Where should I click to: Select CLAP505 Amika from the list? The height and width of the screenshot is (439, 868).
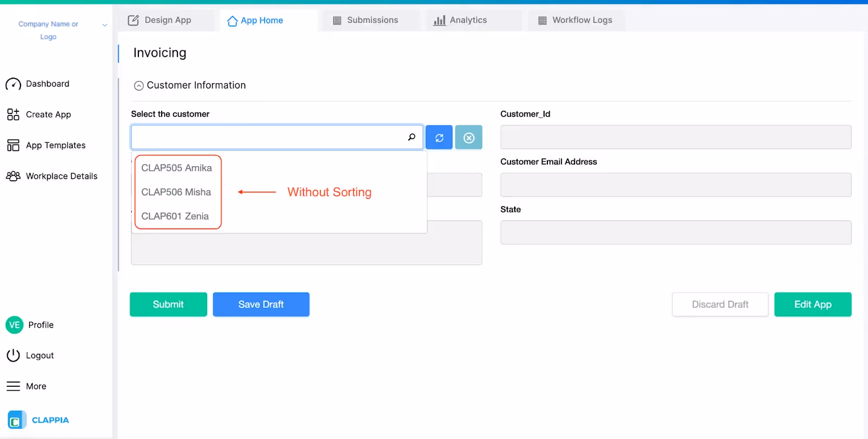pos(177,168)
